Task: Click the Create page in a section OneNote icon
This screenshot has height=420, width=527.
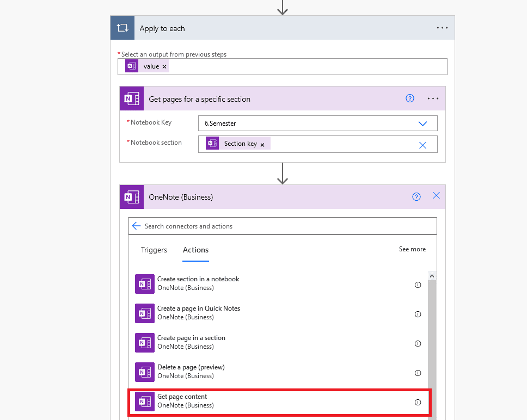Action: pyautogui.click(x=145, y=343)
